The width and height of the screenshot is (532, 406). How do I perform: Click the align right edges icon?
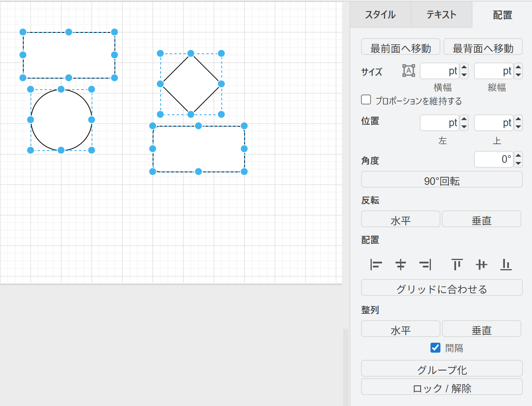(425, 265)
